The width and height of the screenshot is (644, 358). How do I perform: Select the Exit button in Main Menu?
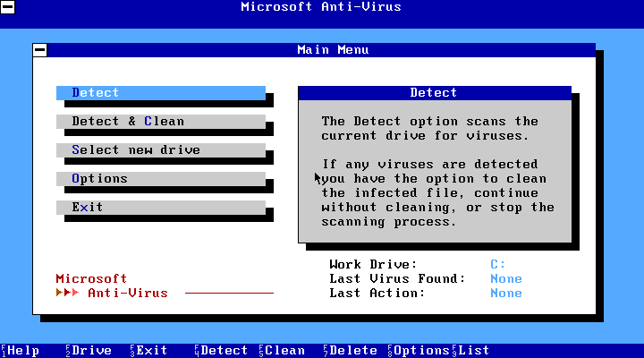(161, 208)
